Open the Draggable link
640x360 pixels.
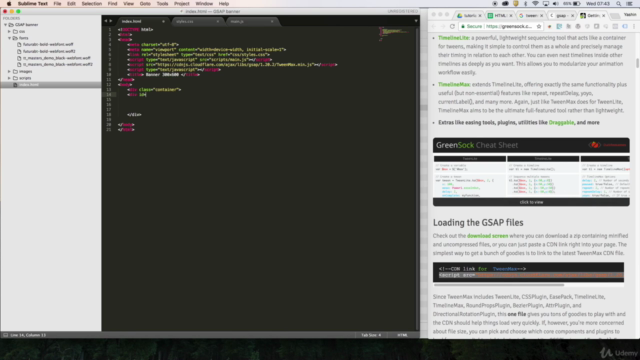pyautogui.click(x=561, y=122)
